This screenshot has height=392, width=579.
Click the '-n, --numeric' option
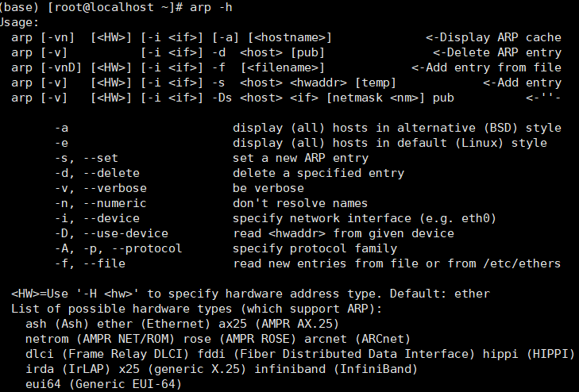(101, 203)
